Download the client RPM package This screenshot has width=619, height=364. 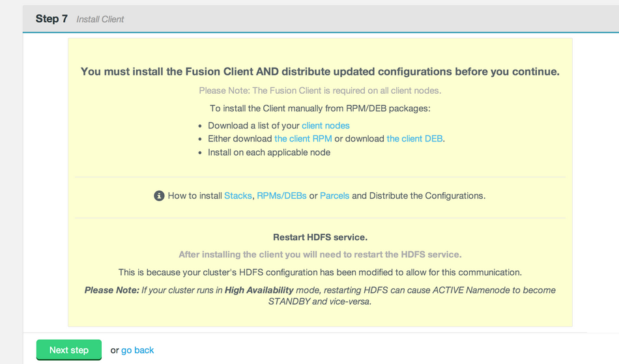pos(303,139)
